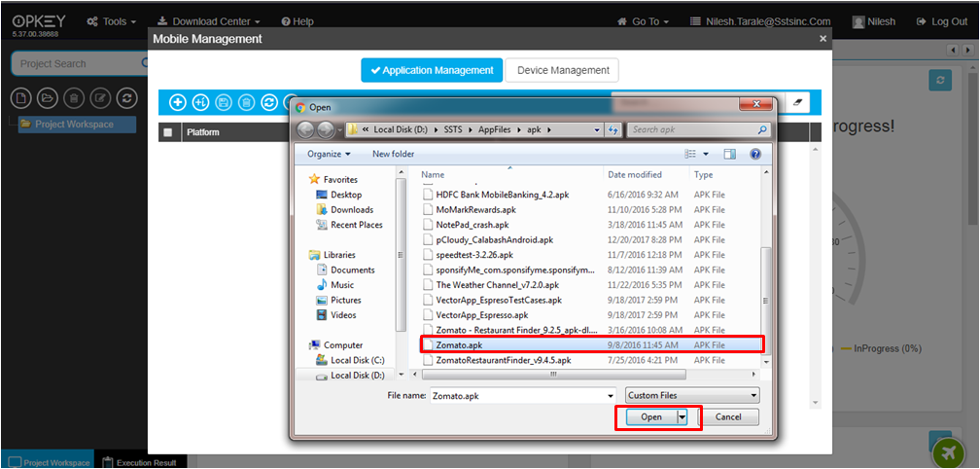Click the eraser icon beside the blurred search
The height and width of the screenshot is (469, 980).
coord(797,102)
